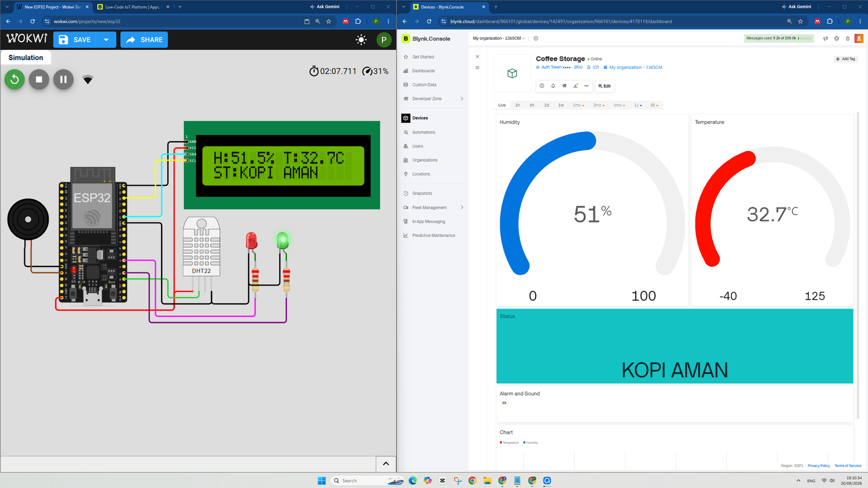Viewport: 868px width, 488px height.
Task: Click the Wokwi SAVE button
Action: [75, 40]
